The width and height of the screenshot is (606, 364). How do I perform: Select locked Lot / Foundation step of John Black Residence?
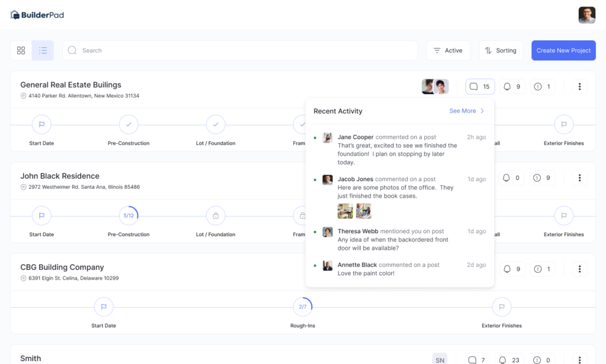[x=215, y=215]
